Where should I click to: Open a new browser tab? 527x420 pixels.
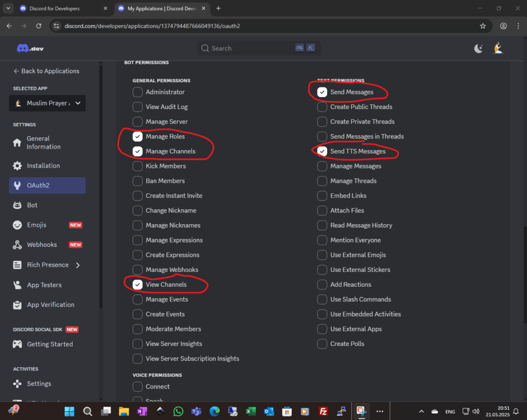218,8
